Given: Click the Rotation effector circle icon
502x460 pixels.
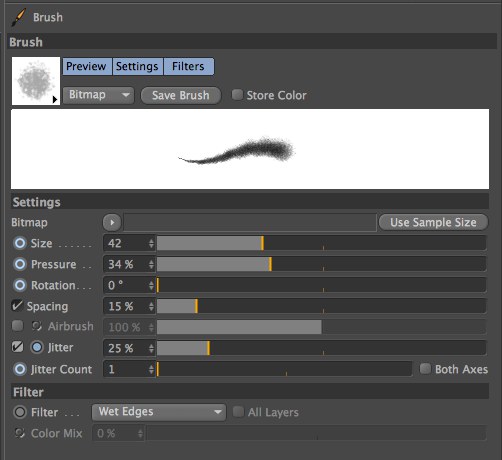Looking at the screenshot, I should pos(20,285).
